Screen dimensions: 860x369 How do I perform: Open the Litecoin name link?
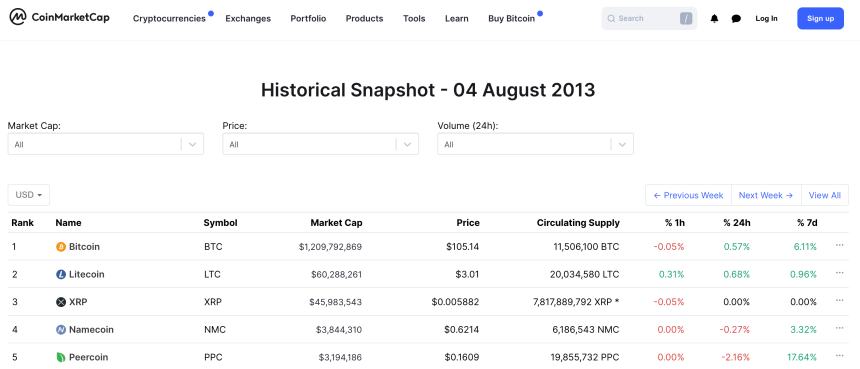click(87, 274)
